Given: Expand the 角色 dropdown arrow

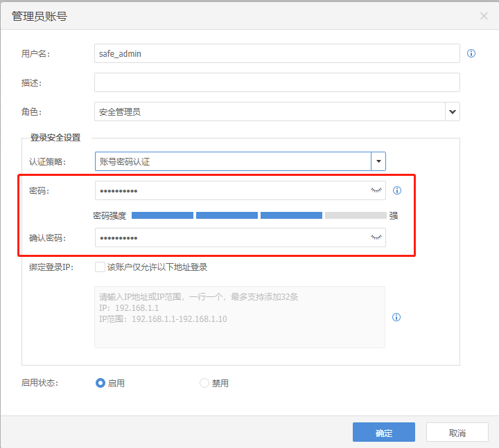Looking at the screenshot, I should tap(453, 111).
